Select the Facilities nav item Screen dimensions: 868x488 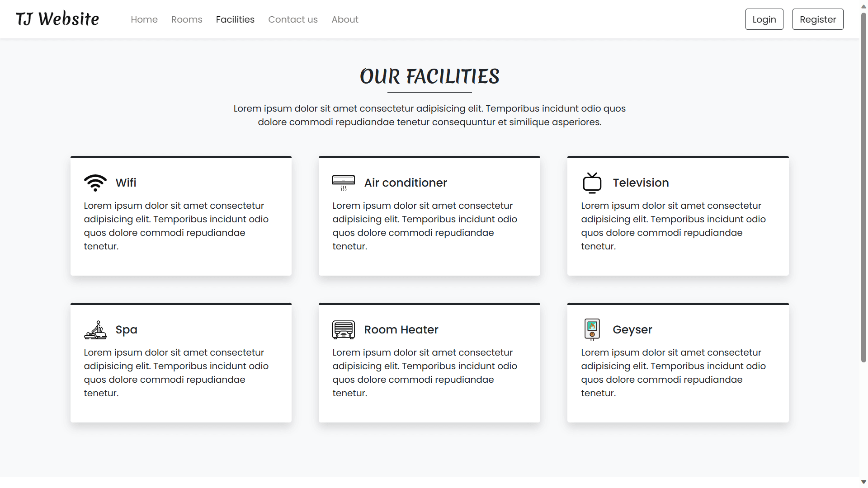235,19
